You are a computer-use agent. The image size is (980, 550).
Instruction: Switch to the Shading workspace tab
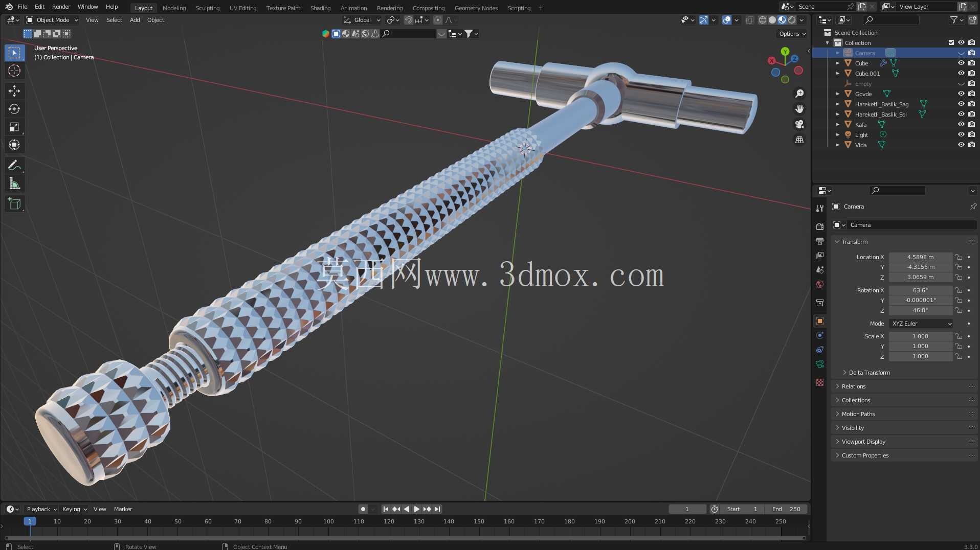click(x=320, y=8)
